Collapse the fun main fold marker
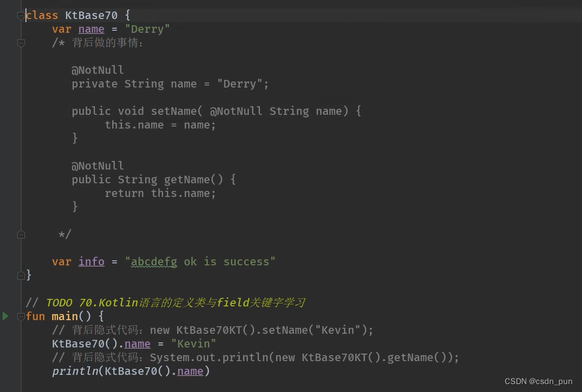The height and width of the screenshot is (392, 582). 21,316
